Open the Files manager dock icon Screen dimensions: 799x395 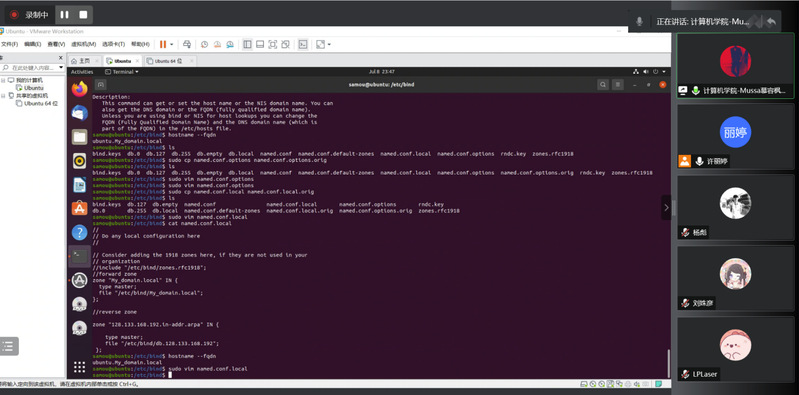tap(79, 137)
